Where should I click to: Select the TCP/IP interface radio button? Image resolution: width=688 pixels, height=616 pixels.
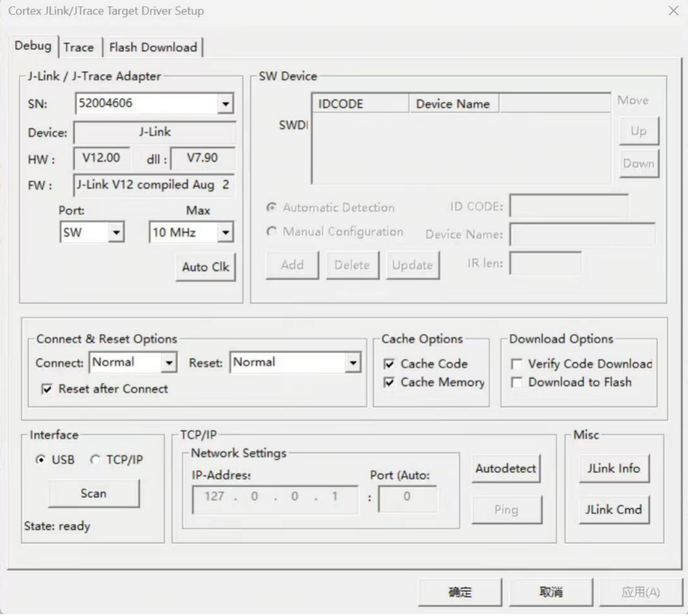[95, 460]
